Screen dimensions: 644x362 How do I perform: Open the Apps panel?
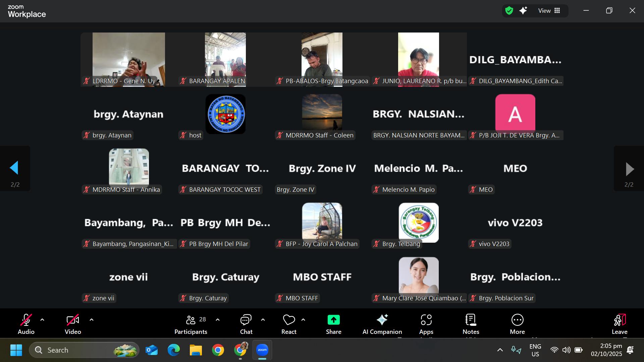pyautogui.click(x=426, y=324)
